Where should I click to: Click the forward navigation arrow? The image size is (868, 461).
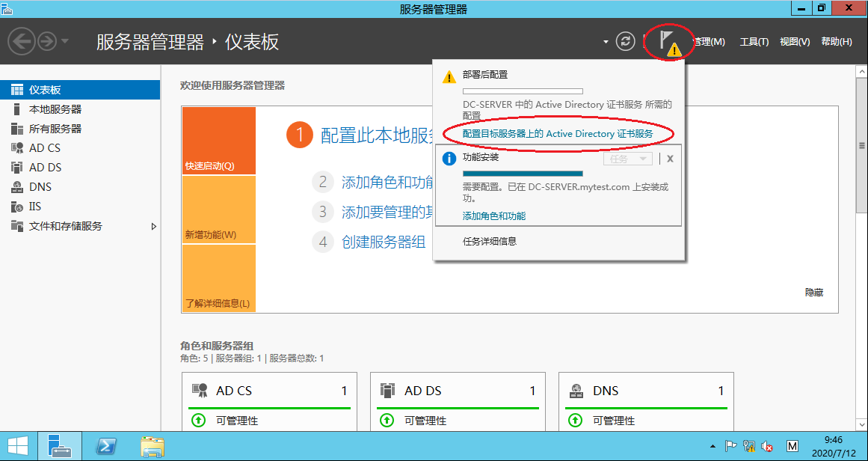click(48, 42)
